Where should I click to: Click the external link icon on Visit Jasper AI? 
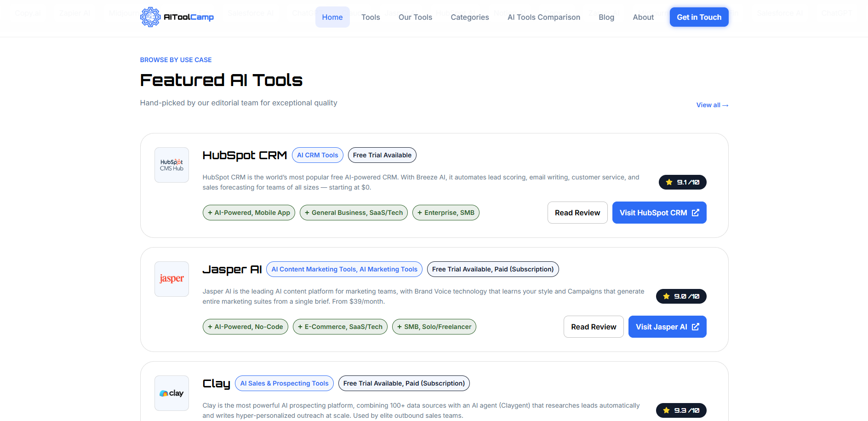pyautogui.click(x=696, y=327)
